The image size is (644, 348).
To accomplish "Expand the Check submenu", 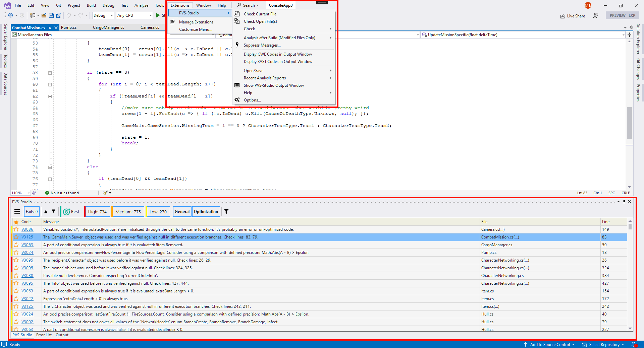I will pos(284,29).
